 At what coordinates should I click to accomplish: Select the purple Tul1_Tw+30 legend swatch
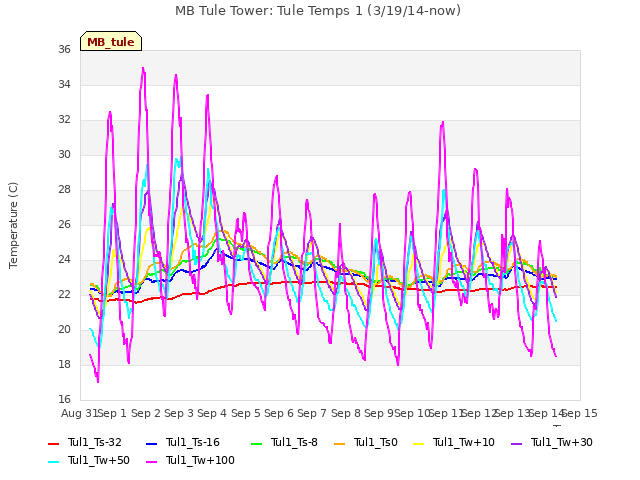[x=516, y=443]
